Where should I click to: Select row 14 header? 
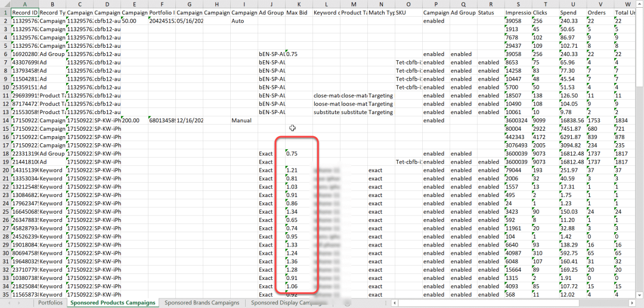[5, 120]
